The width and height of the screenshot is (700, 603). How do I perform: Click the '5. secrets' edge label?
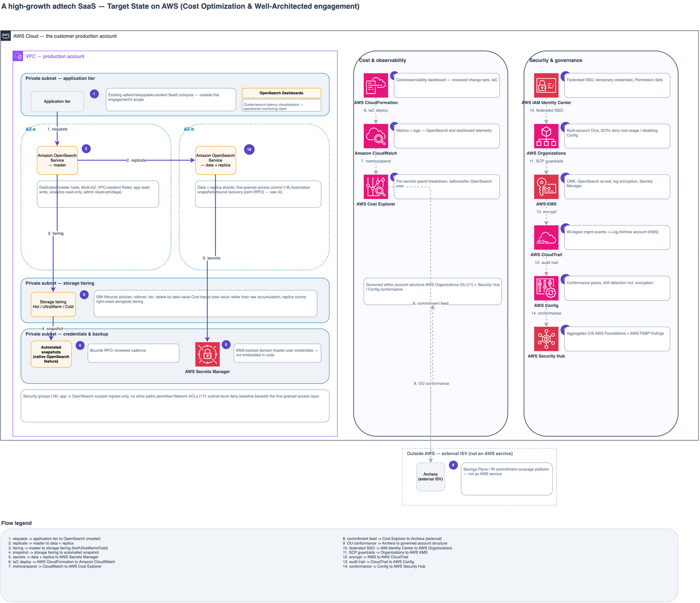211,258
